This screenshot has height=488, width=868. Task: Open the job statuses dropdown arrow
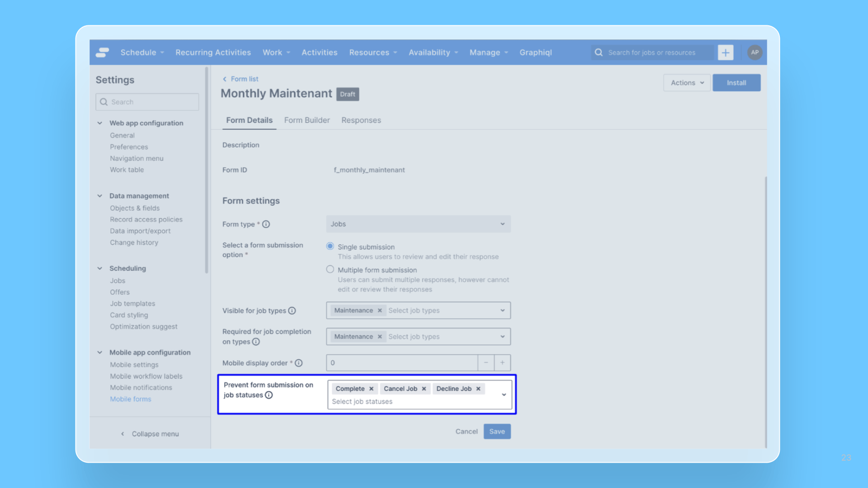504,395
